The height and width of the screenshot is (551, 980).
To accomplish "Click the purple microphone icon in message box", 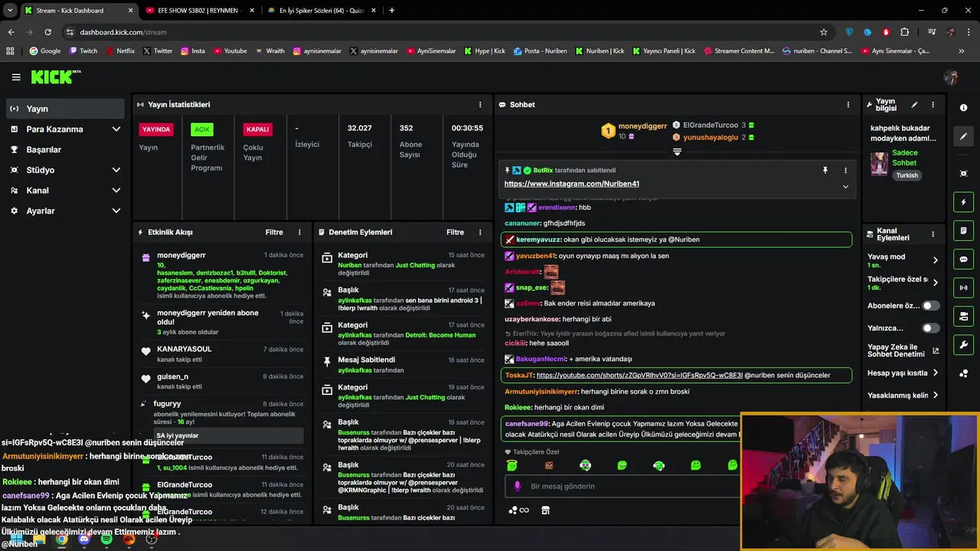I will [517, 486].
